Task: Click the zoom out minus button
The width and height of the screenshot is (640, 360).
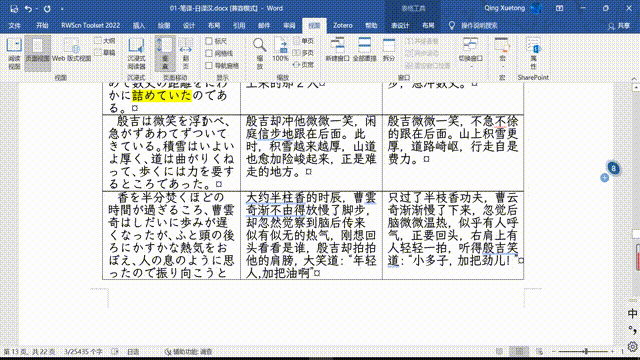Action: [x=554, y=351]
